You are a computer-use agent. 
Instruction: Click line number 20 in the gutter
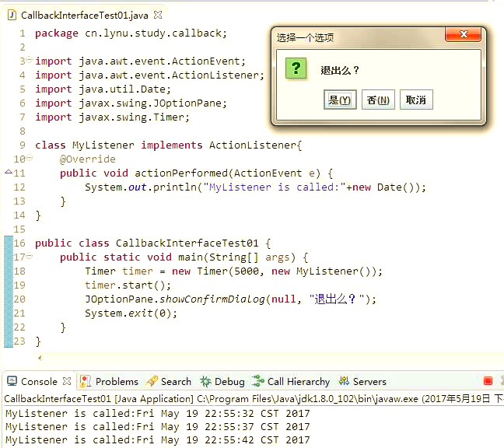[19, 299]
